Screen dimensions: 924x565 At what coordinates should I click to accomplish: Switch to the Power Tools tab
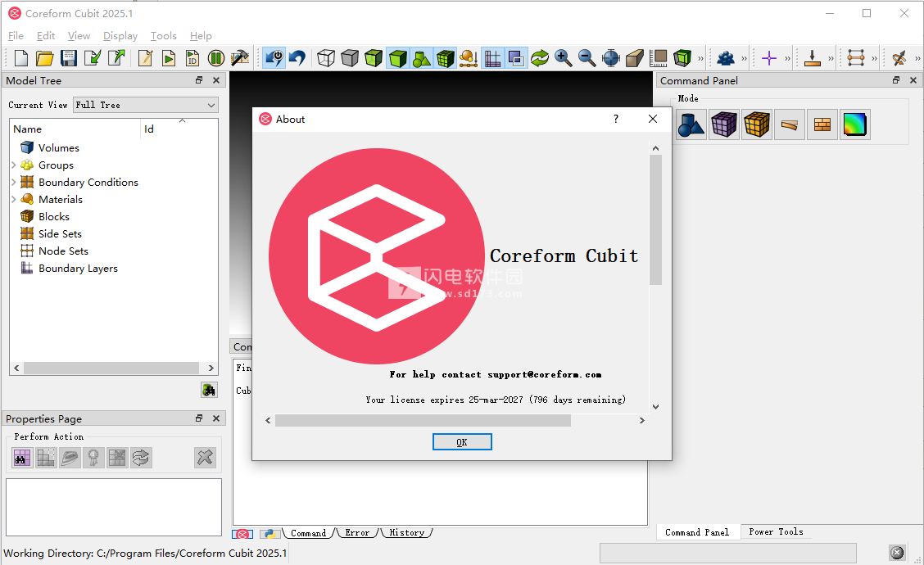pyautogui.click(x=776, y=531)
